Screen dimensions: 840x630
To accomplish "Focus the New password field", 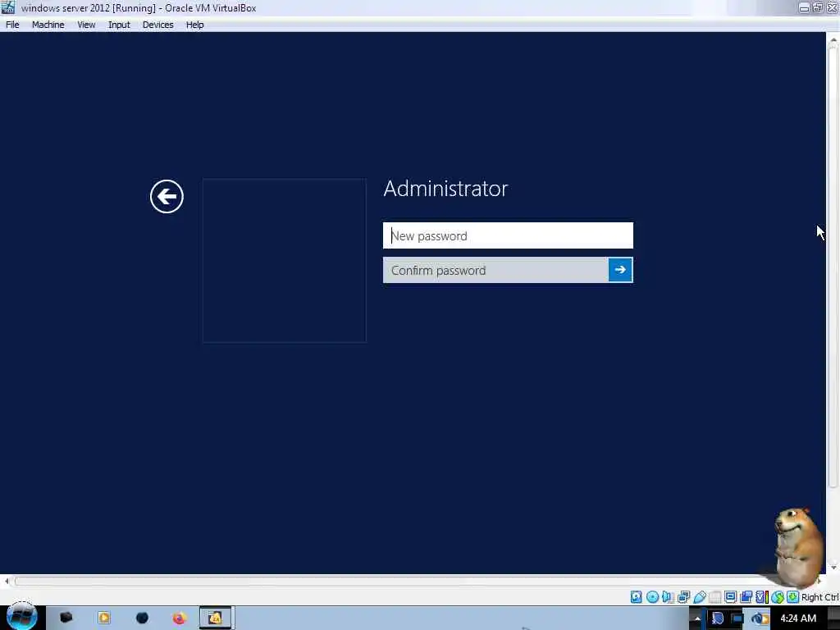I will click(508, 235).
